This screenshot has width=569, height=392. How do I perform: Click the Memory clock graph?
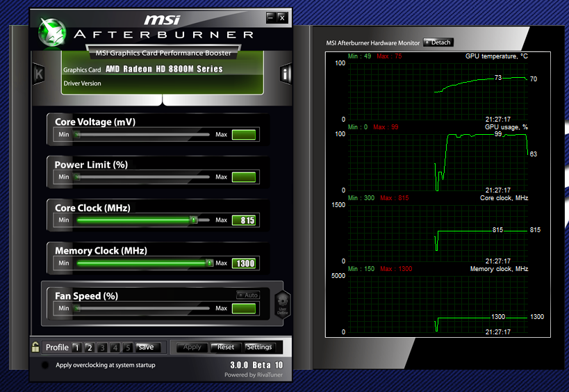click(x=438, y=304)
